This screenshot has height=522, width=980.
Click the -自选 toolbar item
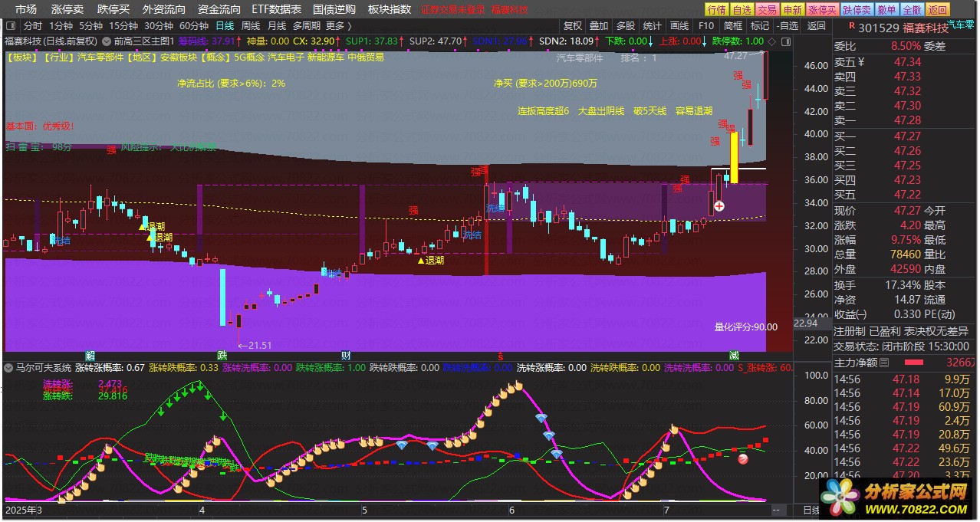788,25
